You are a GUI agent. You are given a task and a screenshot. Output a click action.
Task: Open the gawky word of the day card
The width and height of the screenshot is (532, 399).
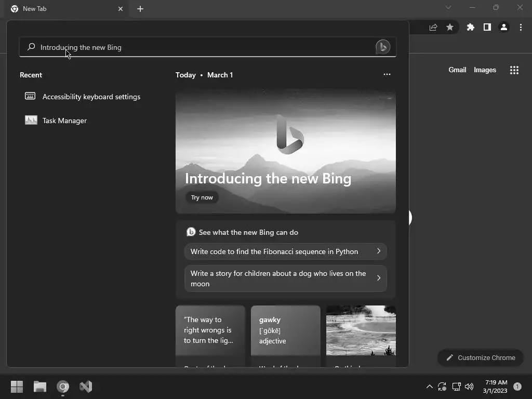pyautogui.click(x=286, y=336)
